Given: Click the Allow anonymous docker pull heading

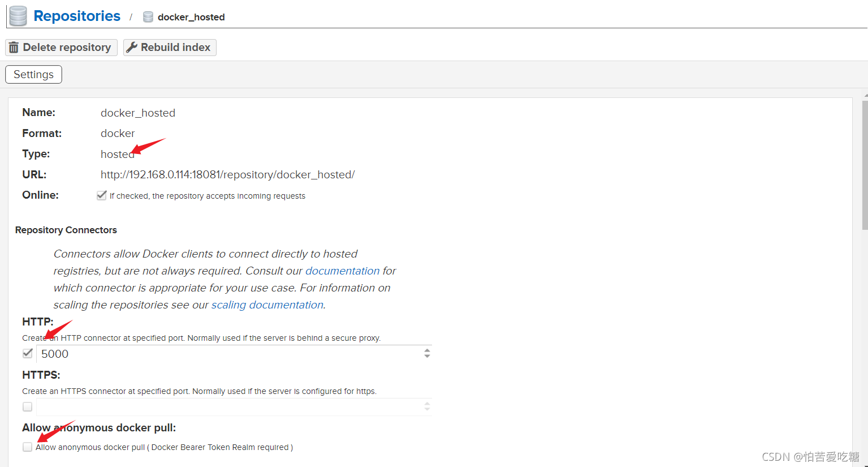Looking at the screenshot, I should click(x=99, y=427).
